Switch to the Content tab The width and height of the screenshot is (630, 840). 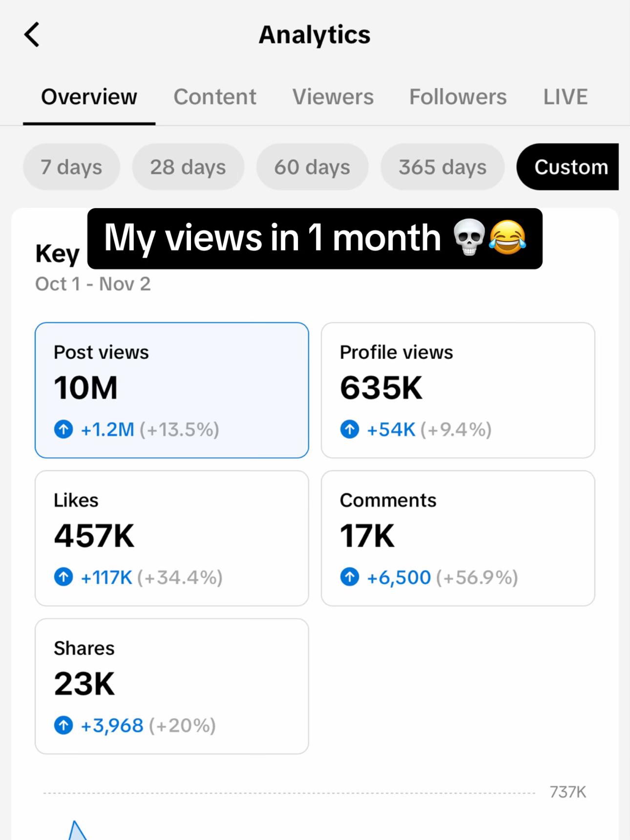215,97
